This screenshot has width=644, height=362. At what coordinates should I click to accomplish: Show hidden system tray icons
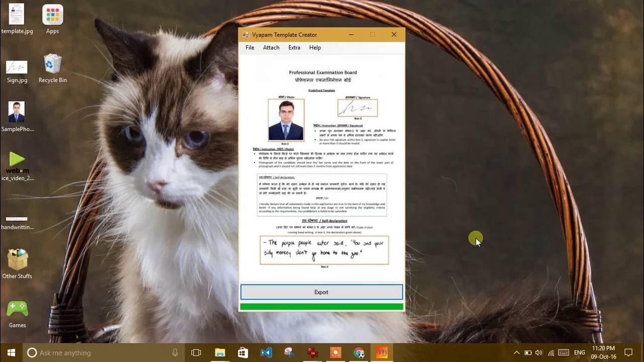pos(516,353)
